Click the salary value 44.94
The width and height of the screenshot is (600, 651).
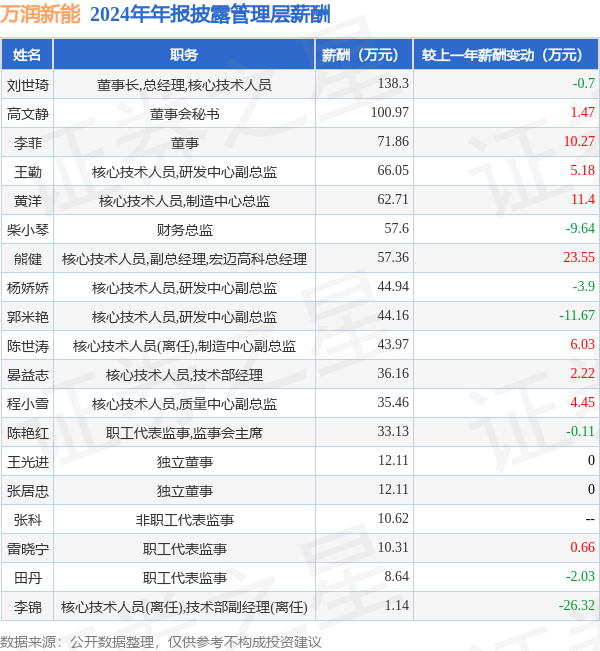tap(393, 286)
